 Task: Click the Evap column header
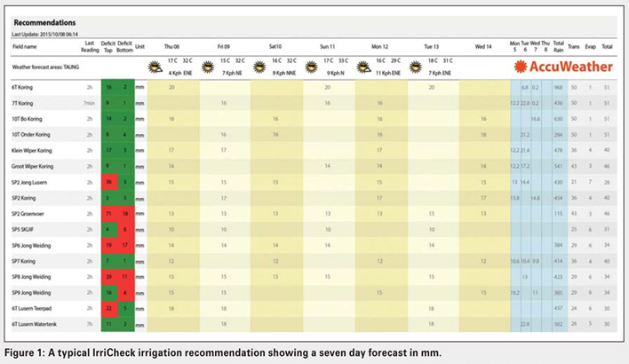589,44
